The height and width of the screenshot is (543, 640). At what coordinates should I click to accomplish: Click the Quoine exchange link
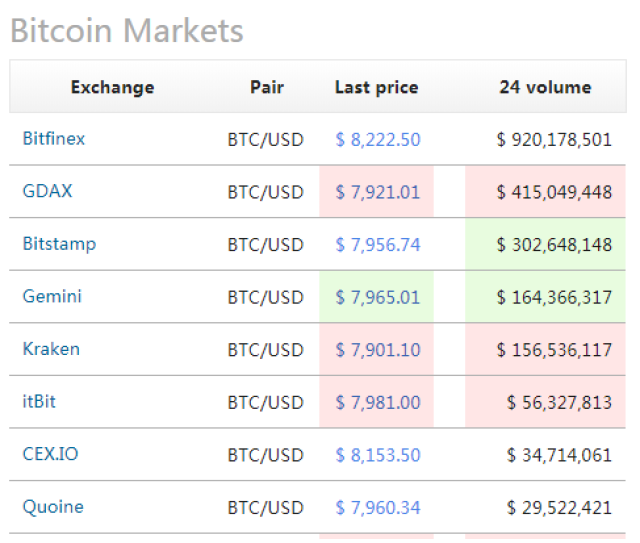click(x=53, y=507)
